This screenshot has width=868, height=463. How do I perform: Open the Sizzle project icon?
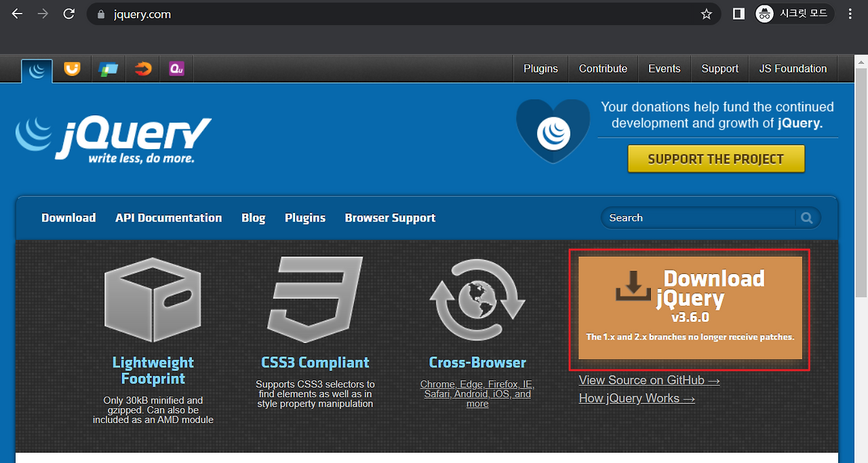[142, 68]
